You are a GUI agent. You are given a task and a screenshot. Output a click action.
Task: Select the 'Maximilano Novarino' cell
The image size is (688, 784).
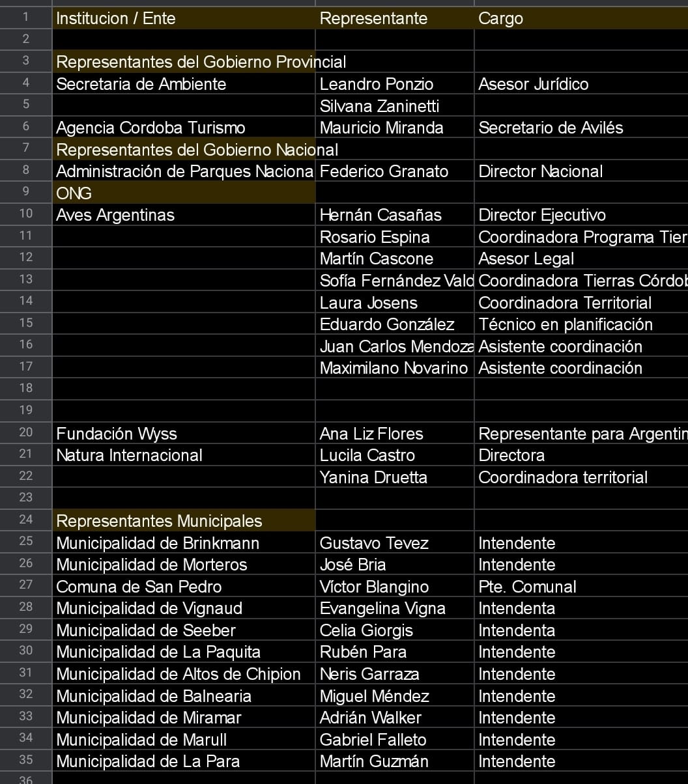coord(395,368)
